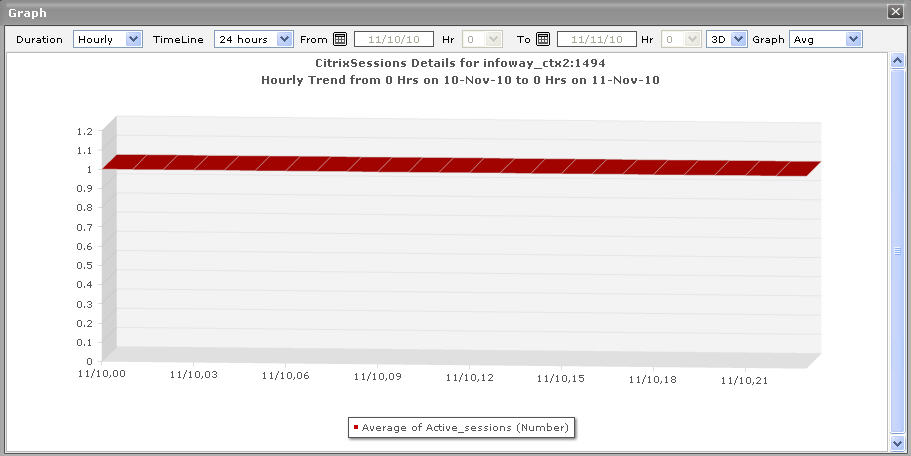This screenshot has width=911, height=456.
Task: Click the y-axis value 1.2
Action: click(x=84, y=131)
